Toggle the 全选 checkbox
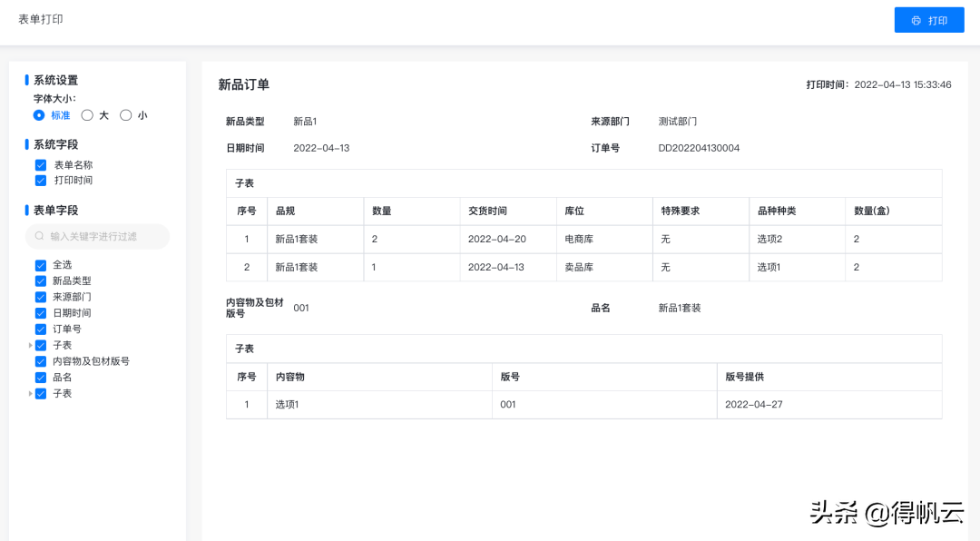This screenshot has height=541, width=980. [41, 265]
